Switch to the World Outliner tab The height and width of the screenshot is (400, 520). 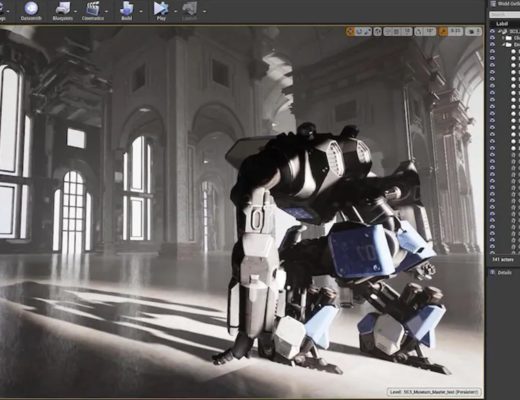coord(504,4)
